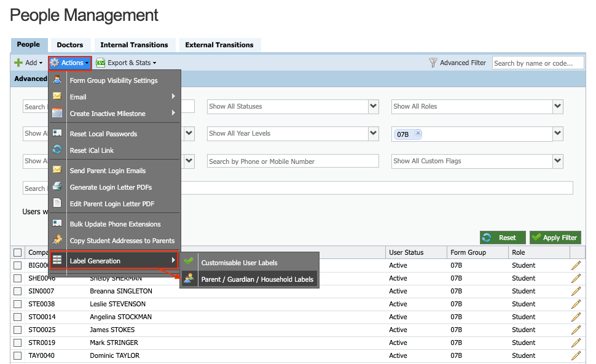Click the Search by Phone or Mobile Number field
Image resolution: width=596 pixels, height=364 pixels.
click(x=292, y=161)
